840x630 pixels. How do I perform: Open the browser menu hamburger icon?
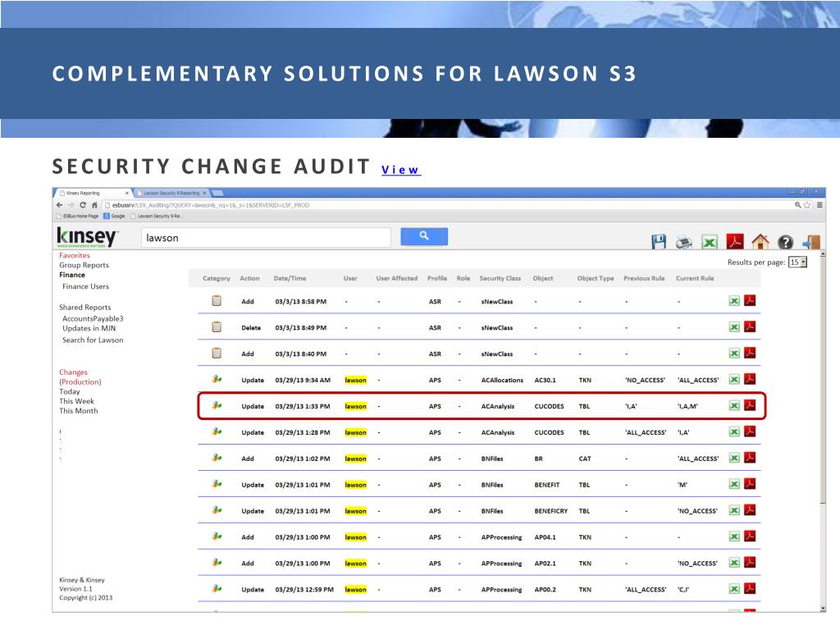pyautogui.click(x=819, y=205)
